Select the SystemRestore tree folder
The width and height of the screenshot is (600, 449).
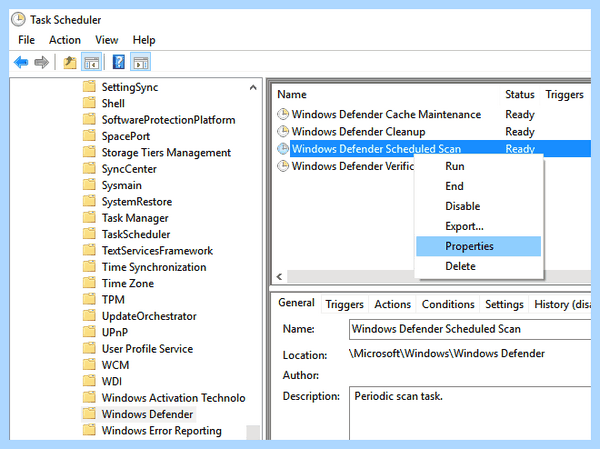[137, 201]
